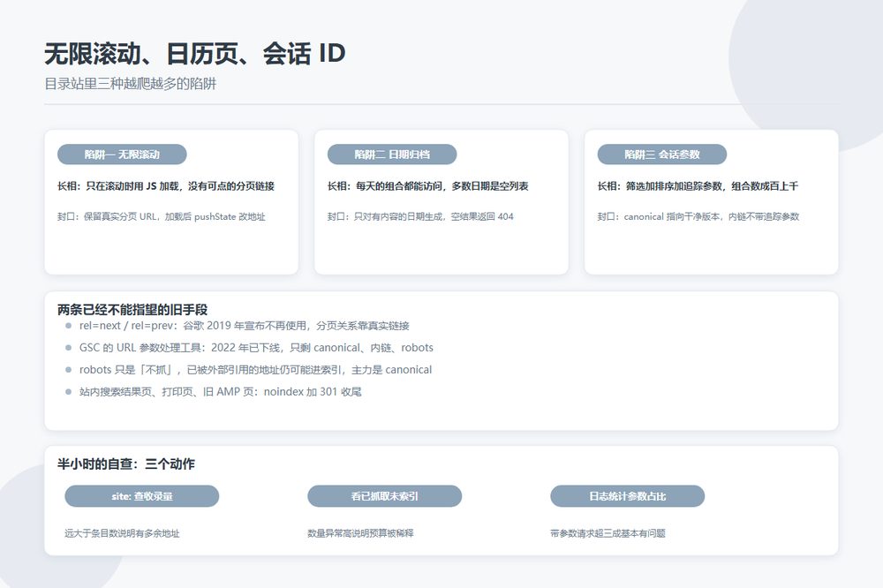Click text 带参数请求超三成基本有问题
Screen dimensions: 883x588
608,532
